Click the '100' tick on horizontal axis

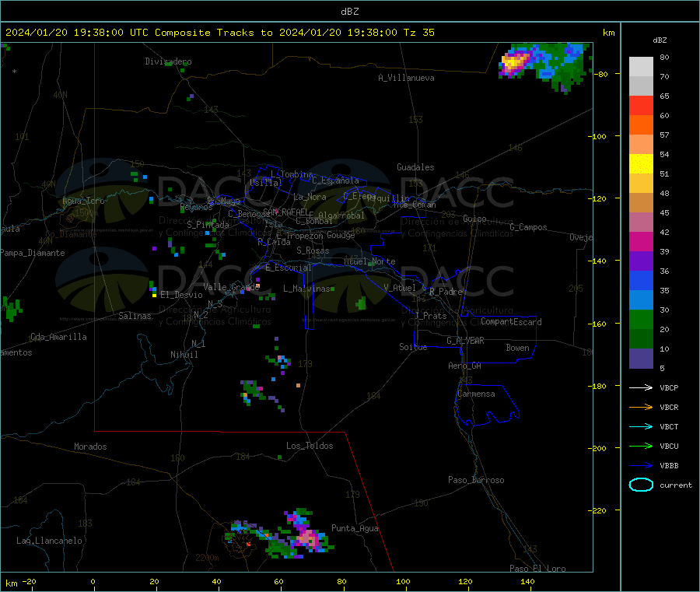(x=403, y=582)
